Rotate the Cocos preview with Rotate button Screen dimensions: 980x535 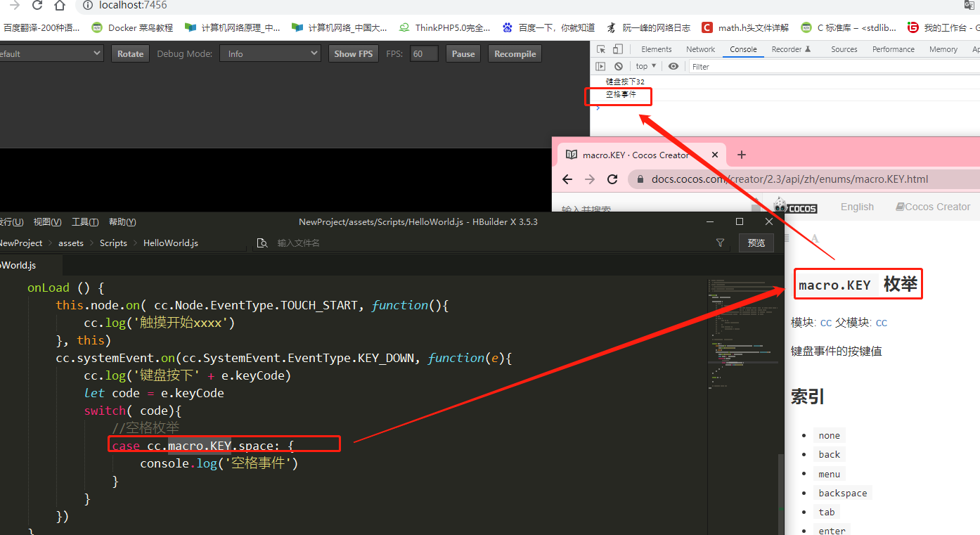130,53
